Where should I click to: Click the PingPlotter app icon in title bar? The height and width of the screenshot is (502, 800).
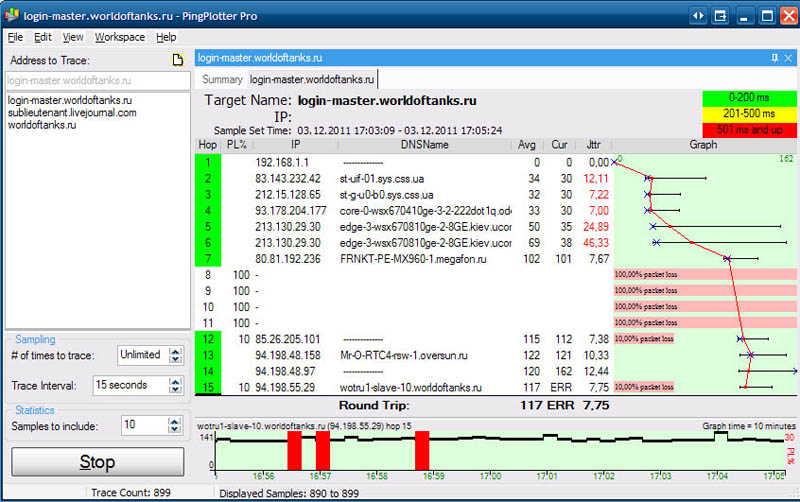coord(12,15)
